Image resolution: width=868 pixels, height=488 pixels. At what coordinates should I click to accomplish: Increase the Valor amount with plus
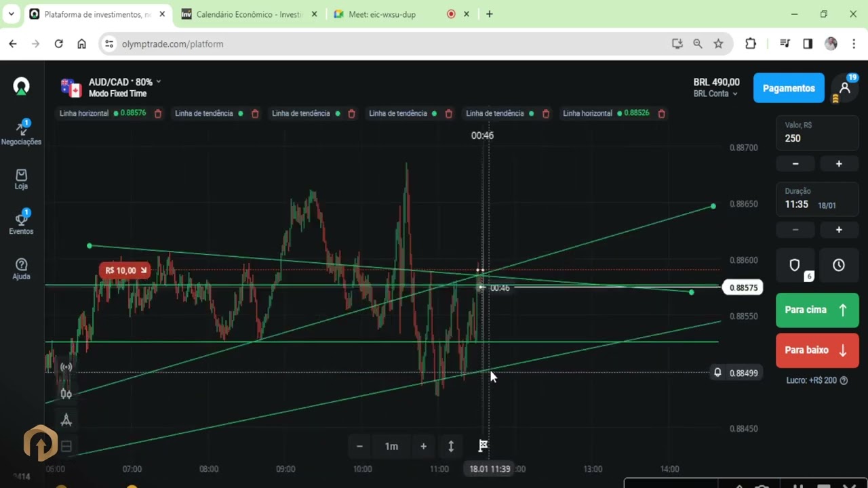[x=839, y=164]
